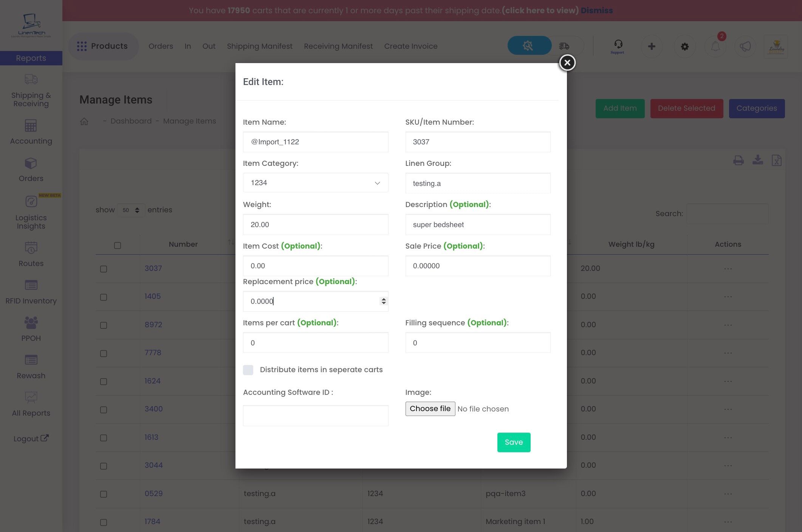Image resolution: width=802 pixels, height=532 pixels.
Task: Click the download icon above table
Action: point(757,160)
